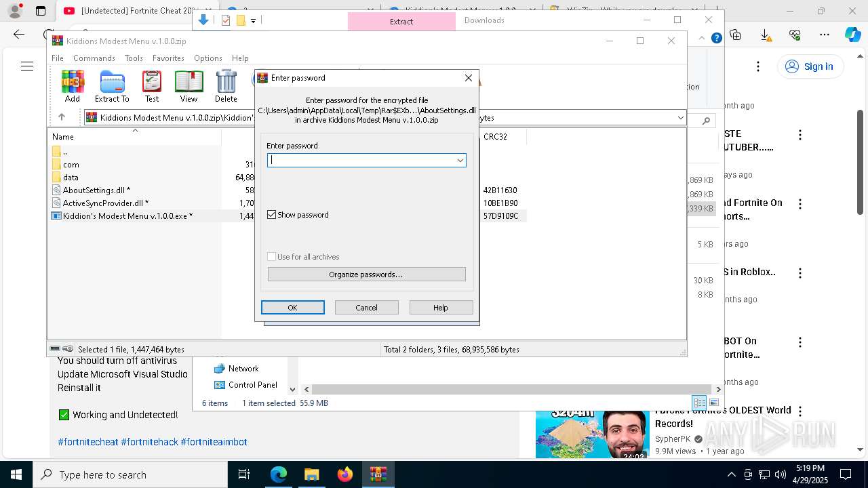This screenshot has height=488, width=868.
Task: Open Edge settings and more menu
Action: pyautogui.click(x=825, y=35)
